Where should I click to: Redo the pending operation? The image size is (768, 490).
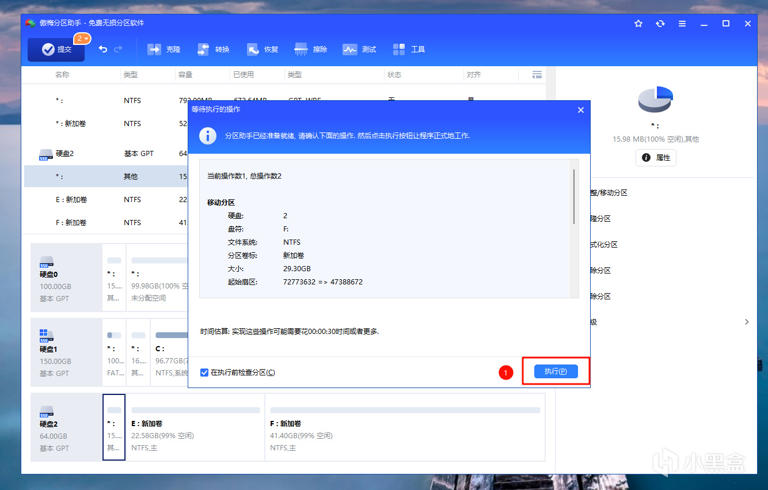[118, 49]
